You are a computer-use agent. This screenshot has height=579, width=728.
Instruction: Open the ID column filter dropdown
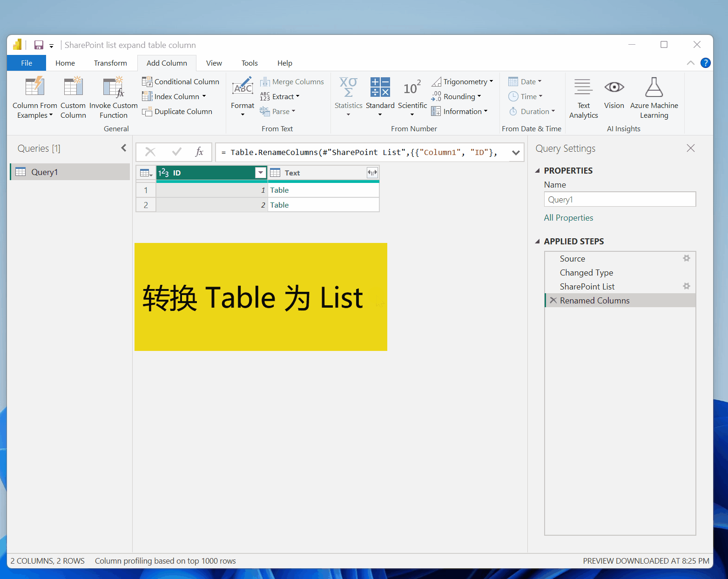(261, 173)
